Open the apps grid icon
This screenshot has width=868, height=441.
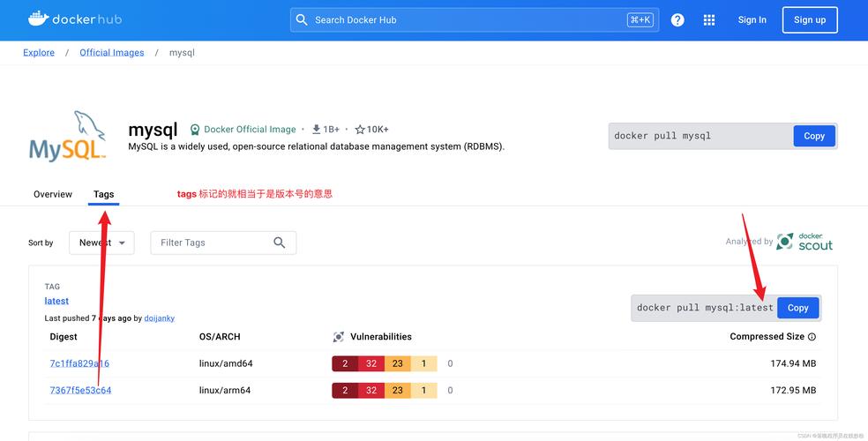(x=709, y=20)
